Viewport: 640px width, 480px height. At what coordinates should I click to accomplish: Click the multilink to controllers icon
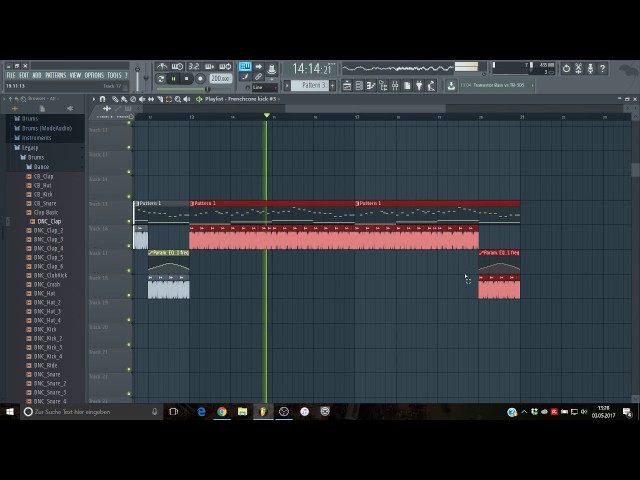(x=258, y=77)
